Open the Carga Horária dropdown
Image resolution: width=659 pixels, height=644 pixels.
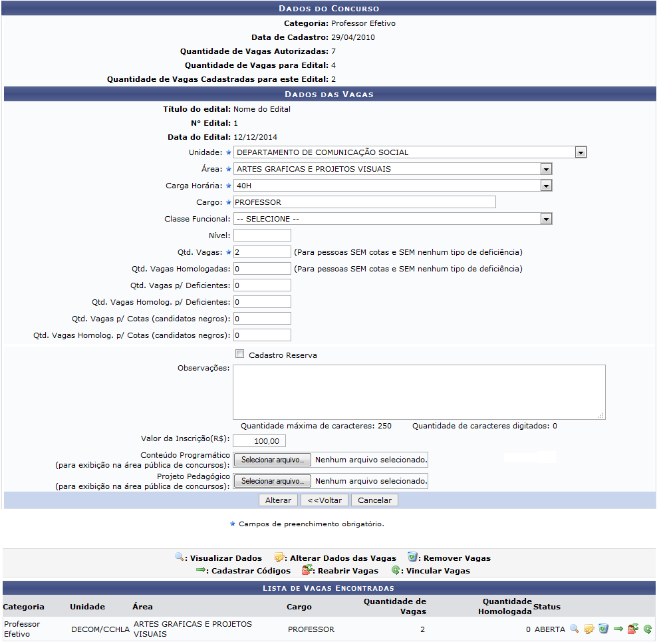click(392, 186)
